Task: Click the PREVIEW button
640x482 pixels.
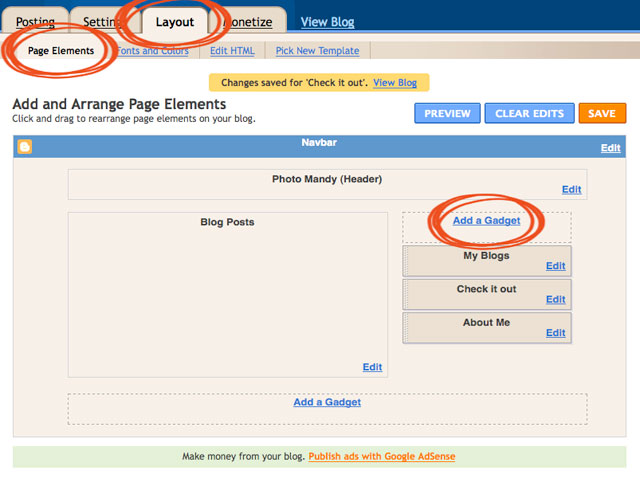Action: coord(447,113)
